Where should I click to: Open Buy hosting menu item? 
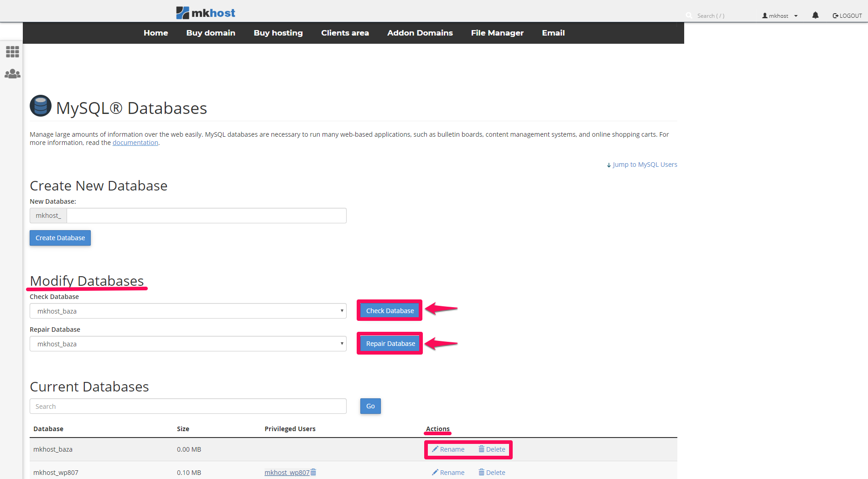[x=278, y=33]
